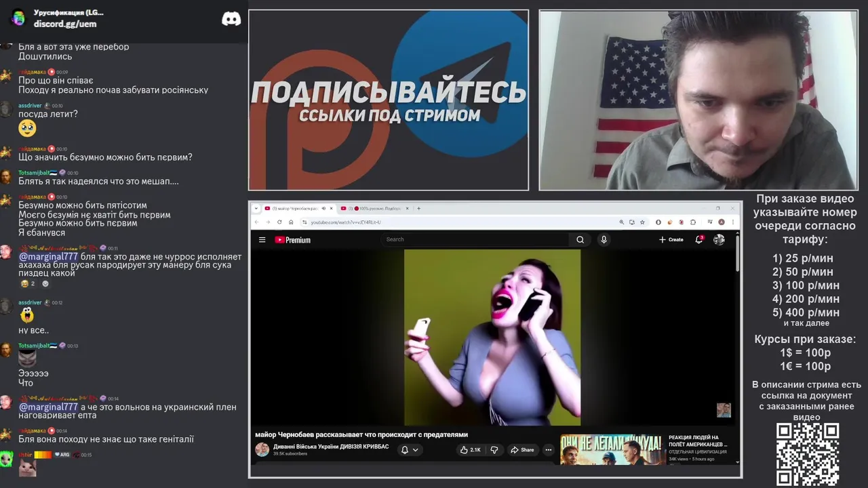Click the message 'посуда летит?'
This screenshot has width=868, height=488.
48,114
